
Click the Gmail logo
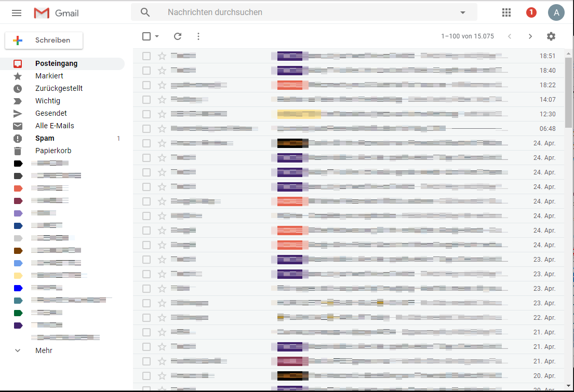(x=56, y=12)
